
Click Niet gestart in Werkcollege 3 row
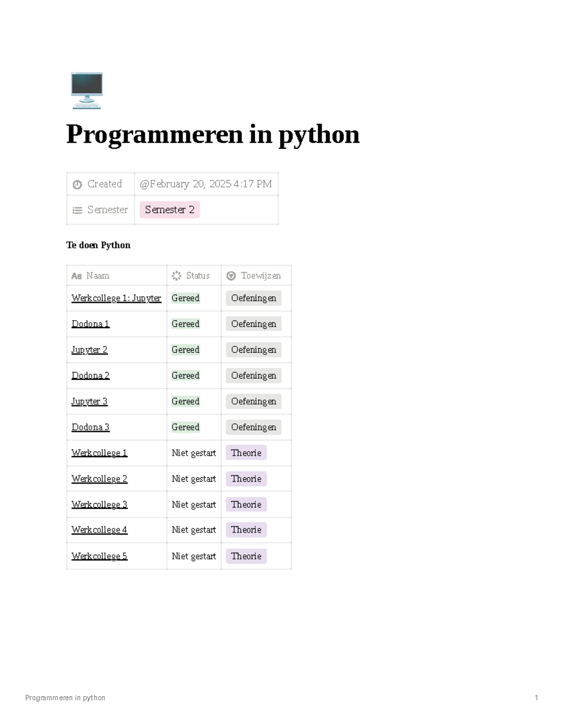click(x=194, y=504)
